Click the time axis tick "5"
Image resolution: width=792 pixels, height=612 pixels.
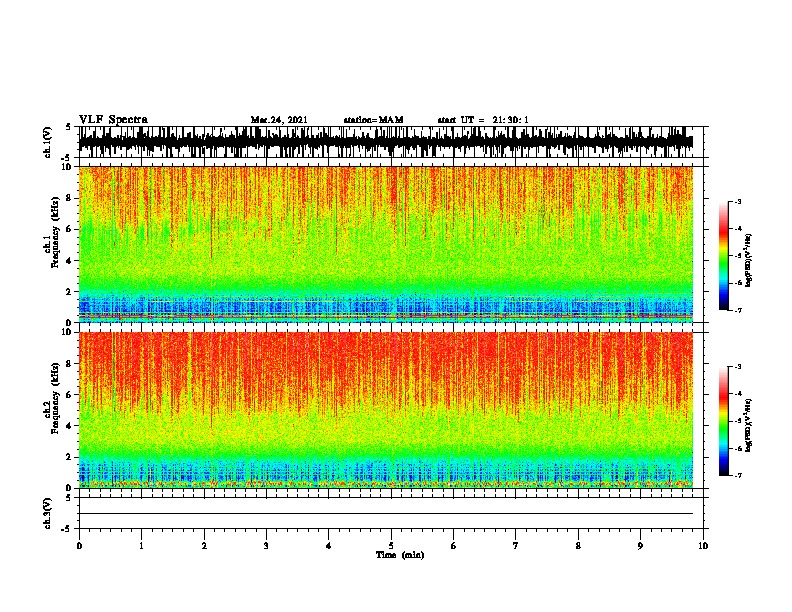tap(391, 546)
